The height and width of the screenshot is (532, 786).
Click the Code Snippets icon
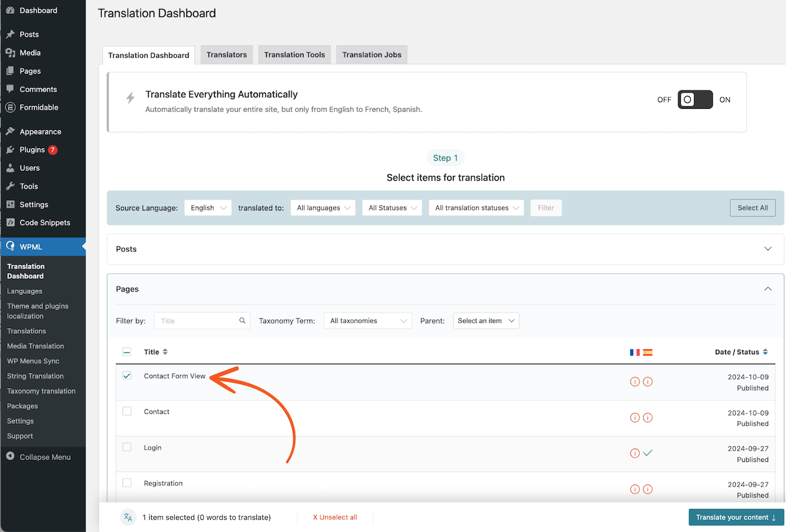(x=10, y=222)
